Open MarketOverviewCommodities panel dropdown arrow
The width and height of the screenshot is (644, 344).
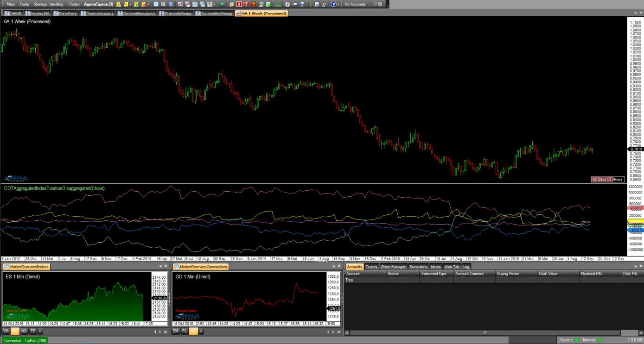pyautogui.click(x=333, y=267)
